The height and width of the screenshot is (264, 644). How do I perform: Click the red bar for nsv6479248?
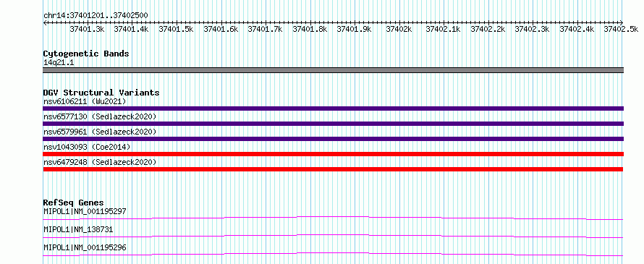(x=333, y=169)
